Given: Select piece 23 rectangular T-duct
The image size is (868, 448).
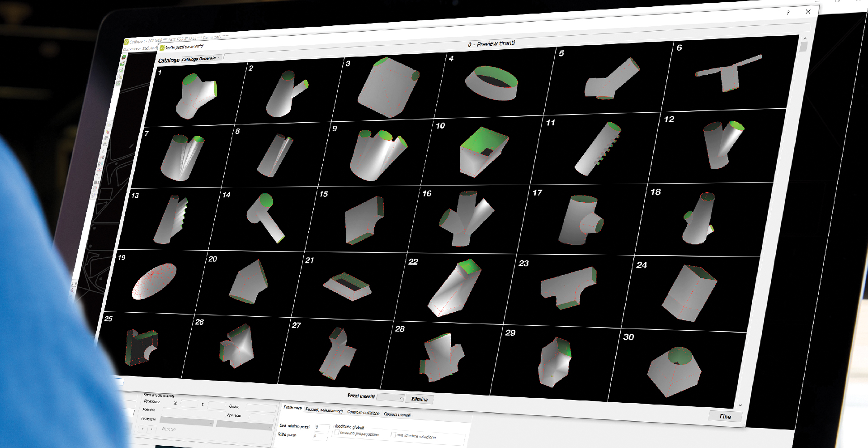Looking at the screenshot, I should (x=569, y=288).
